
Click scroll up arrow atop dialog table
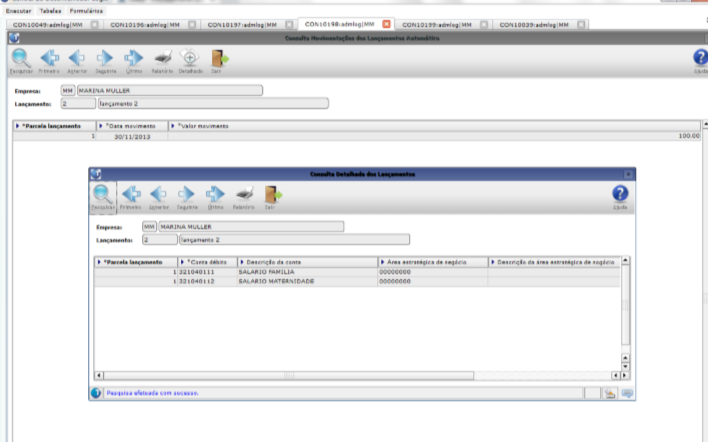[625, 261]
